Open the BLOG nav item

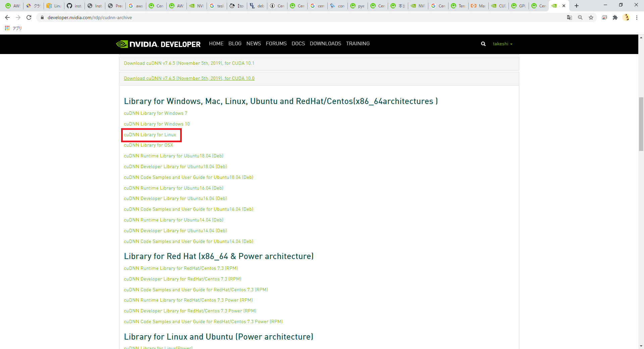pos(235,44)
